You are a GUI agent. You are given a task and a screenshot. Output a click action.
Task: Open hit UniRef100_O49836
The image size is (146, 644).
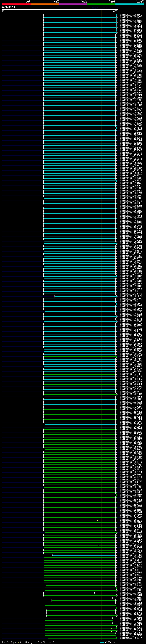(131, 128)
